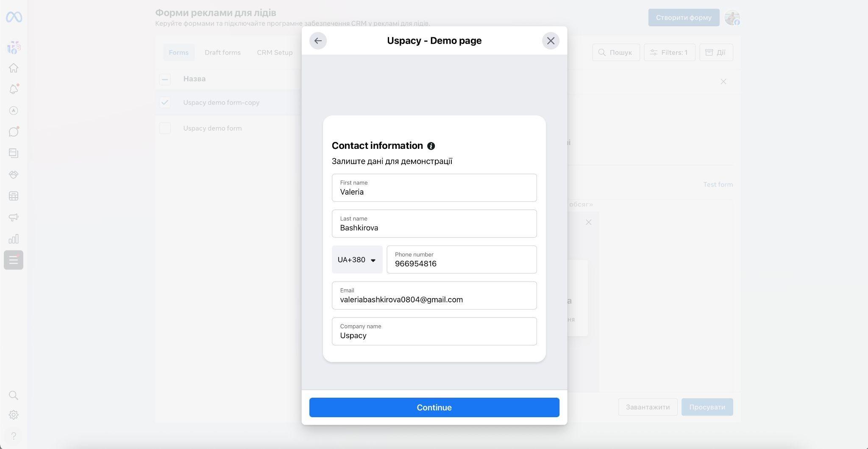868x449 pixels.
Task: Open the Дії actions dropdown
Action: (716, 53)
